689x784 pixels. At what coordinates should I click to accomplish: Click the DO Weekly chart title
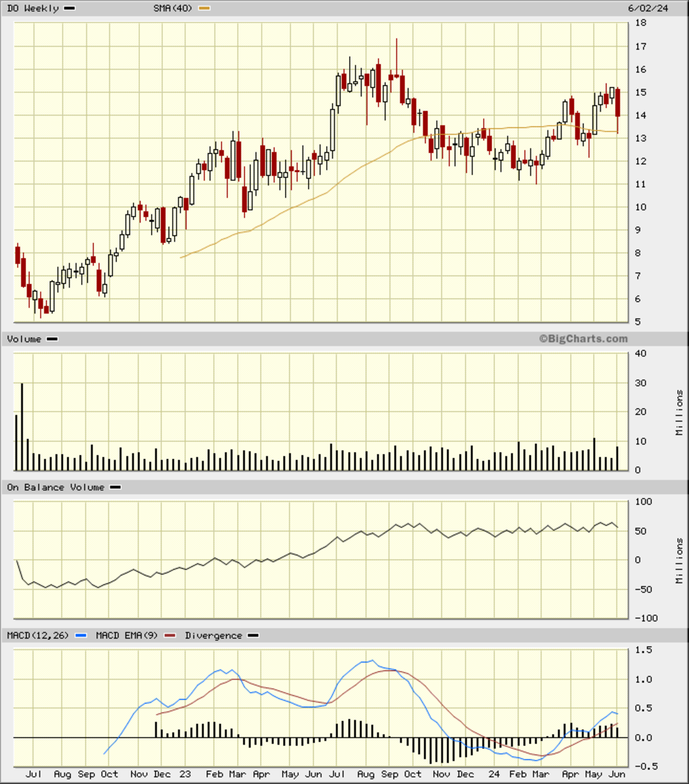(x=33, y=8)
